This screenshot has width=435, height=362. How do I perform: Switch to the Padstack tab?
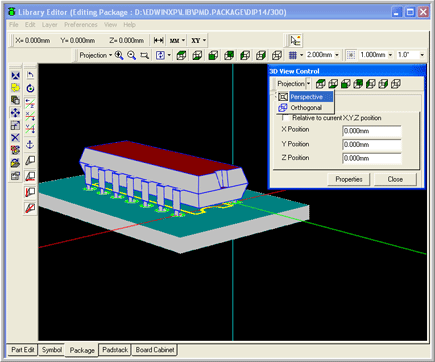click(115, 350)
